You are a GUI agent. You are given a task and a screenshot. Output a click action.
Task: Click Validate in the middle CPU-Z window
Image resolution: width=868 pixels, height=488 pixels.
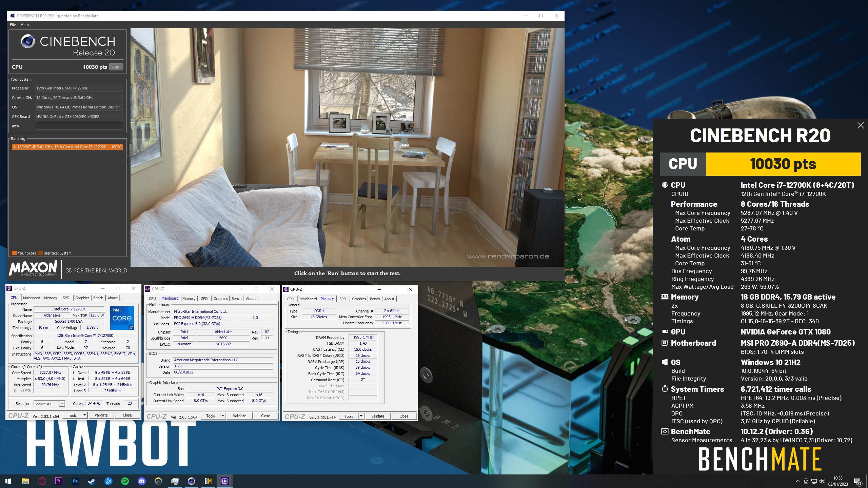(x=239, y=416)
